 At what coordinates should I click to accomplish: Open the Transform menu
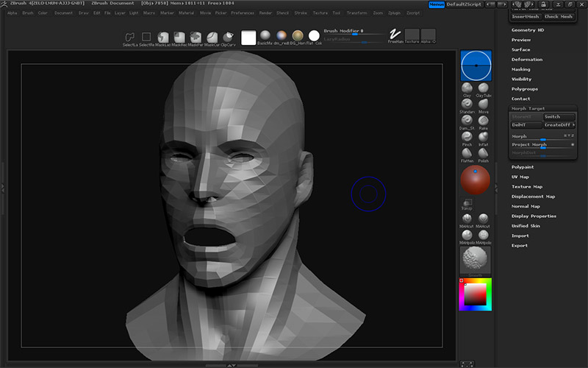pos(356,13)
